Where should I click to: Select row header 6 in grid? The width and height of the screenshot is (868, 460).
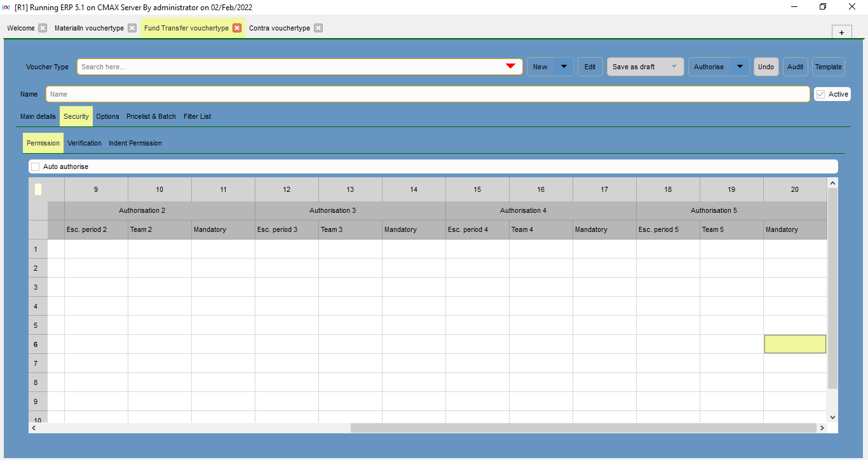38,344
